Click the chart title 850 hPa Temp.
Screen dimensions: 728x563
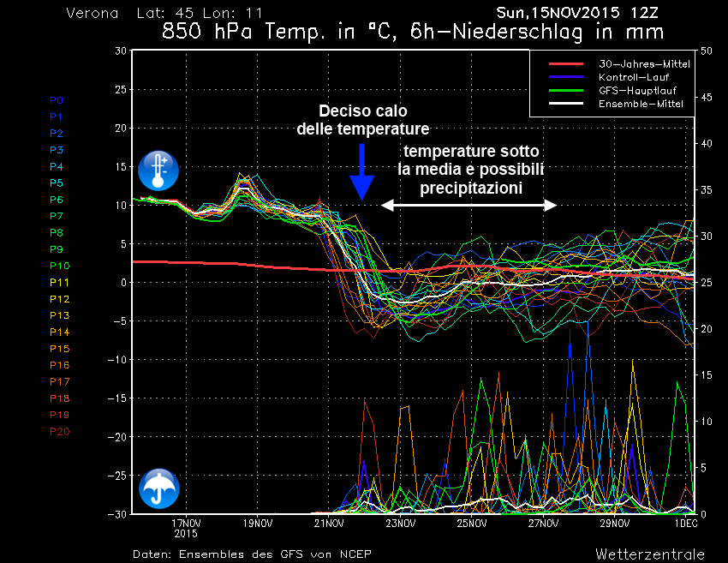click(x=412, y=32)
